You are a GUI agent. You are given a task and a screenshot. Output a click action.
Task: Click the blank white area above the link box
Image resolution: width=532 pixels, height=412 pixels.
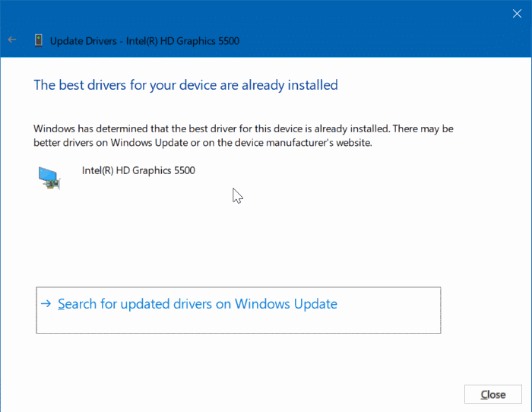click(x=266, y=243)
